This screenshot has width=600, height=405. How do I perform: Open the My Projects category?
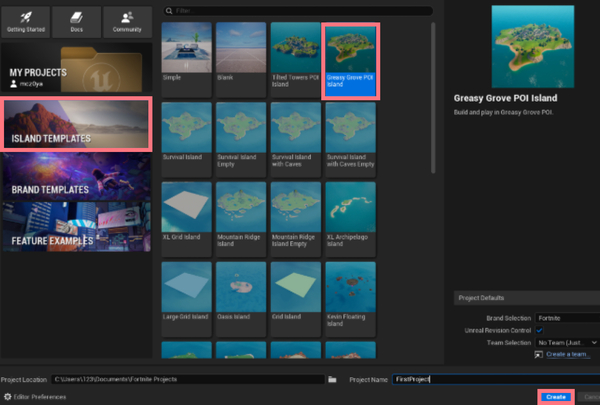click(x=76, y=67)
